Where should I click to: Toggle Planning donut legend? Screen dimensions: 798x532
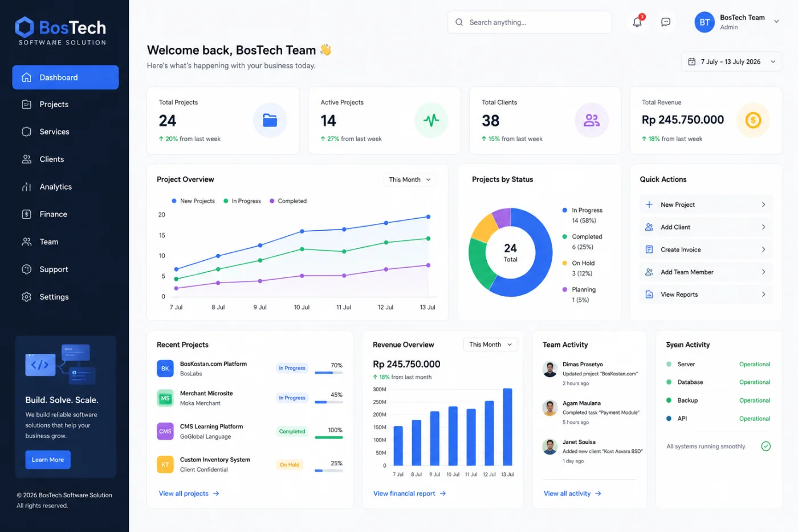point(579,294)
